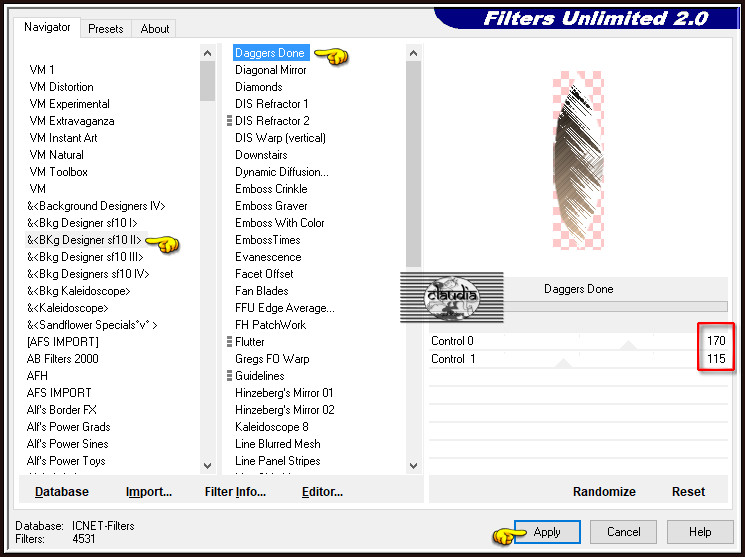The image size is (745, 557).
Task: Select Emboss With Color filter
Action: coord(279,223)
